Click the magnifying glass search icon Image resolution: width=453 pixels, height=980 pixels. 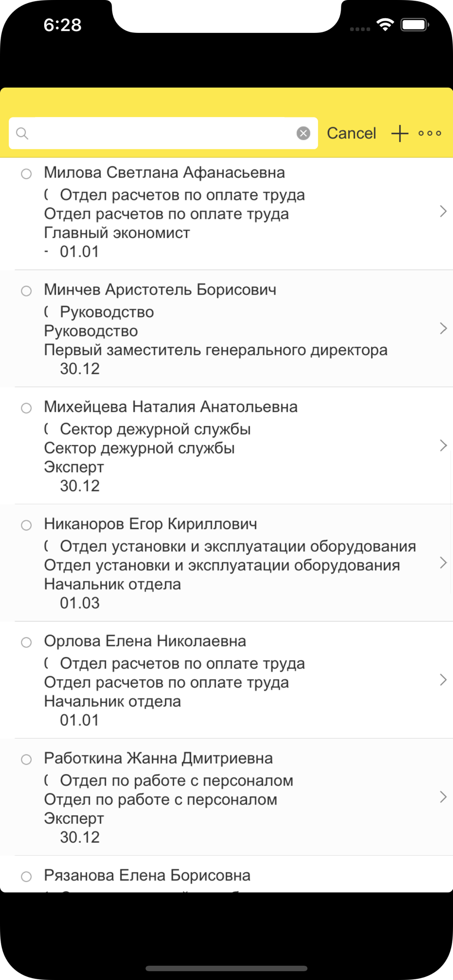point(22,133)
